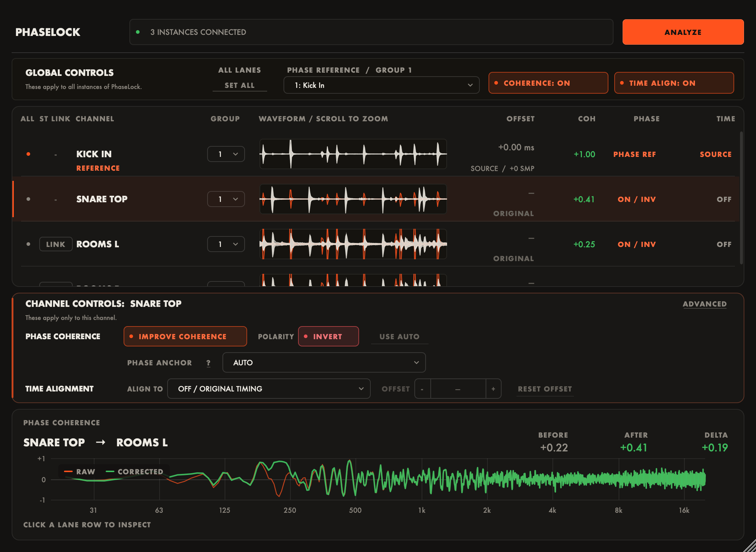The width and height of the screenshot is (756, 552).
Task: Toggle the OFF time setting for Rooms L
Action: point(724,244)
